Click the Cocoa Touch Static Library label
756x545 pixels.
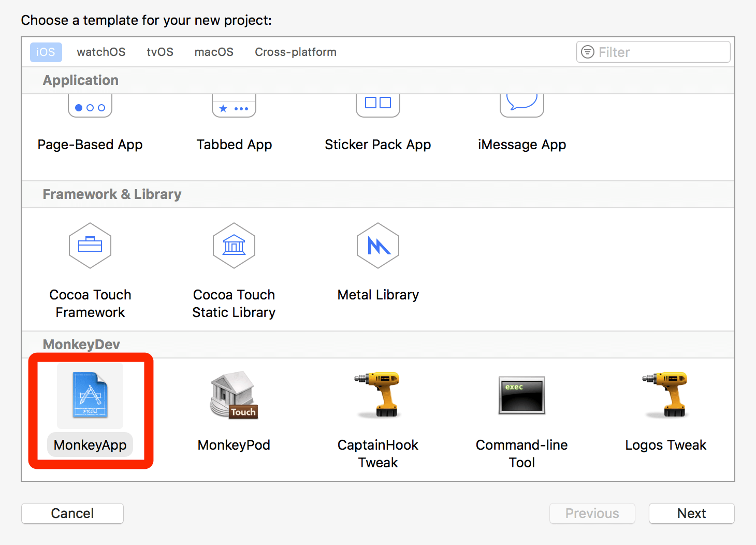click(234, 304)
